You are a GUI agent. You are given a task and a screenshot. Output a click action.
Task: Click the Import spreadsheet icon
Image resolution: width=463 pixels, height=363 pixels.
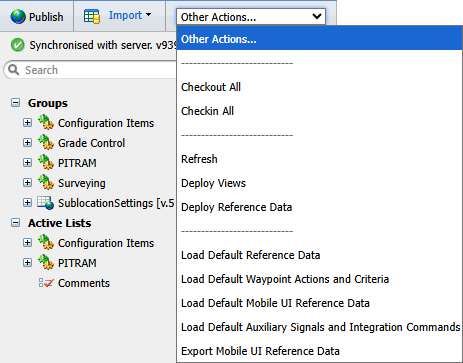point(92,16)
